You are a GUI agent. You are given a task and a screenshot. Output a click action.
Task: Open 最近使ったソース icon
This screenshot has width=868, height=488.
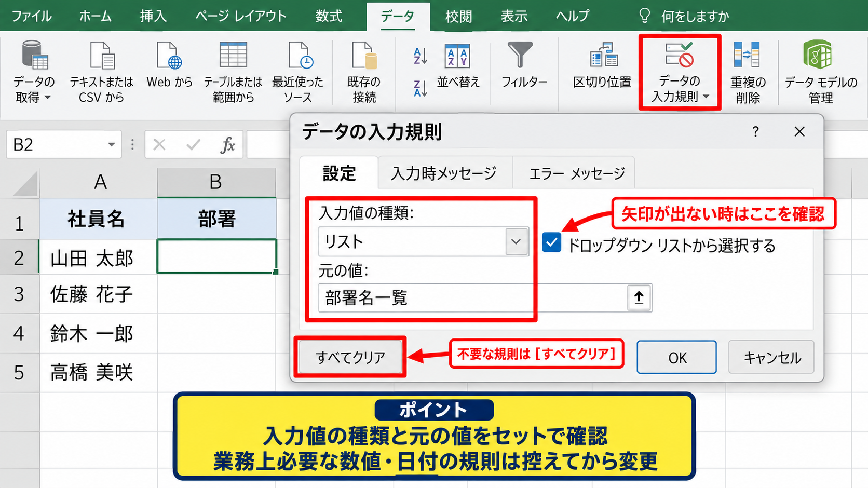(x=300, y=56)
